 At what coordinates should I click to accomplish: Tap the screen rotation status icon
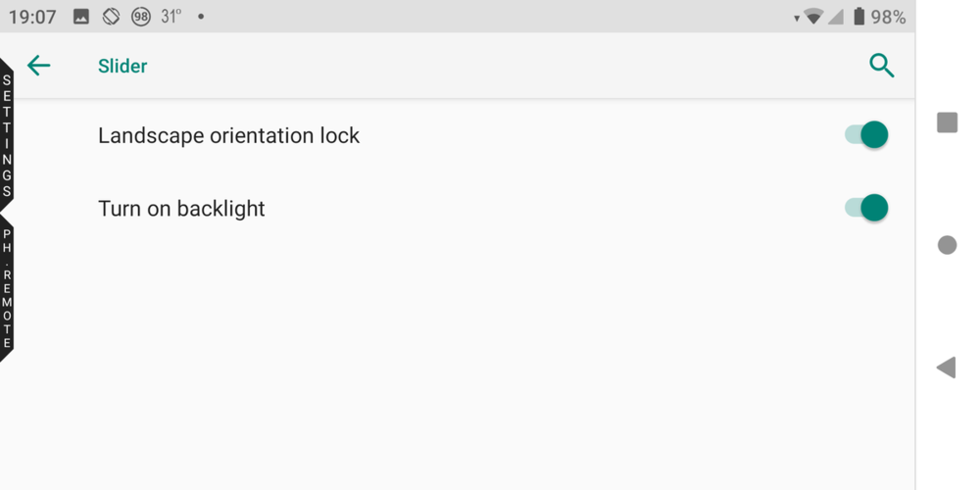[x=111, y=17]
